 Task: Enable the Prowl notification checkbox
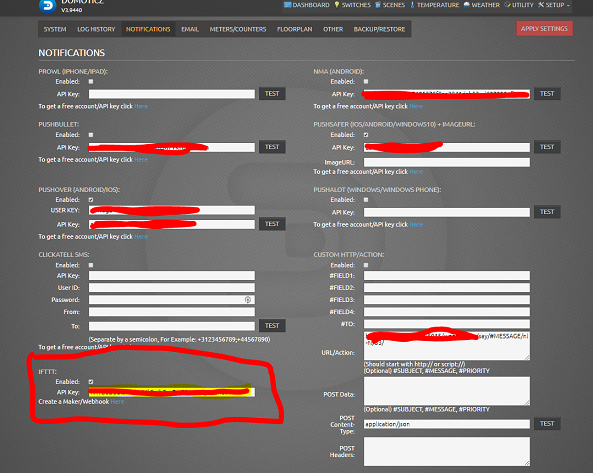pyautogui.click(x=91, y=81)
